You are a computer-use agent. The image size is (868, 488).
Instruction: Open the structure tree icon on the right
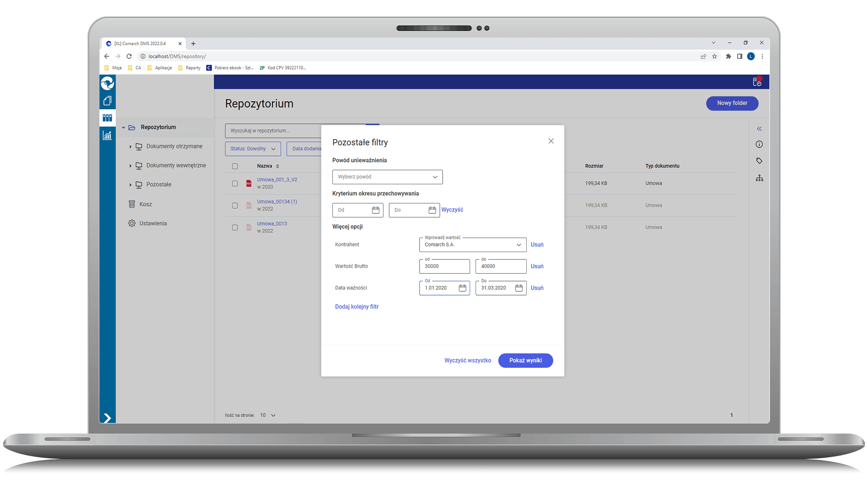click(759, 178)
